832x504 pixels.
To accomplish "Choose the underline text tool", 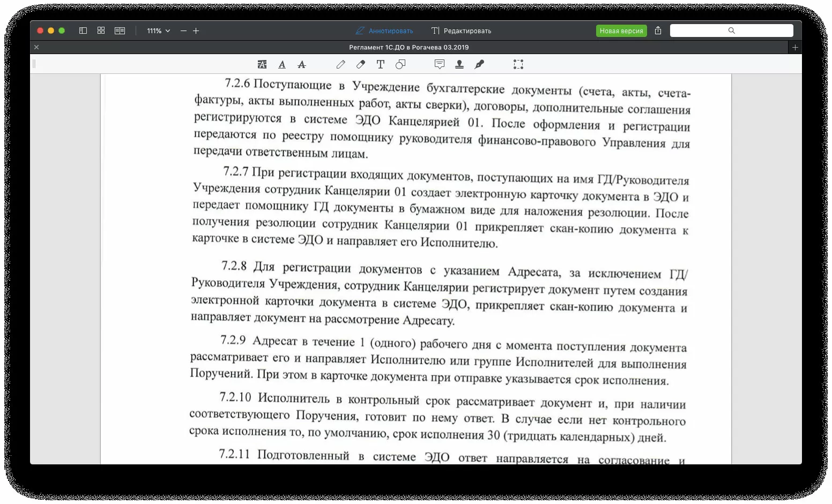I will coord(282,64).
